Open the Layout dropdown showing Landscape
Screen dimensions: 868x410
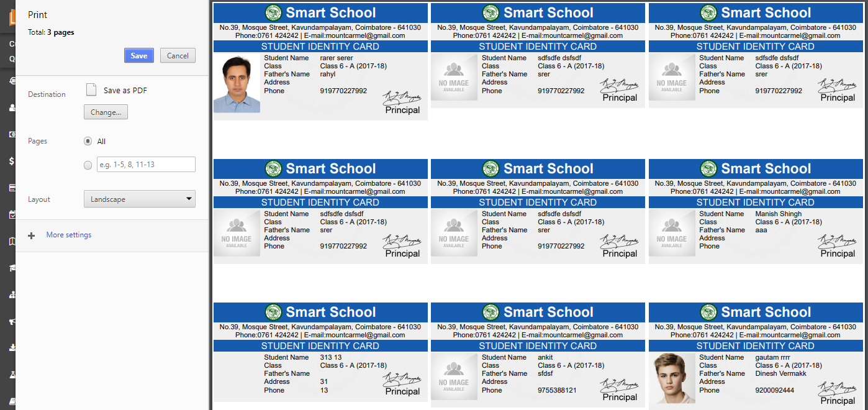pyautogui.click(x=139, y=199)
